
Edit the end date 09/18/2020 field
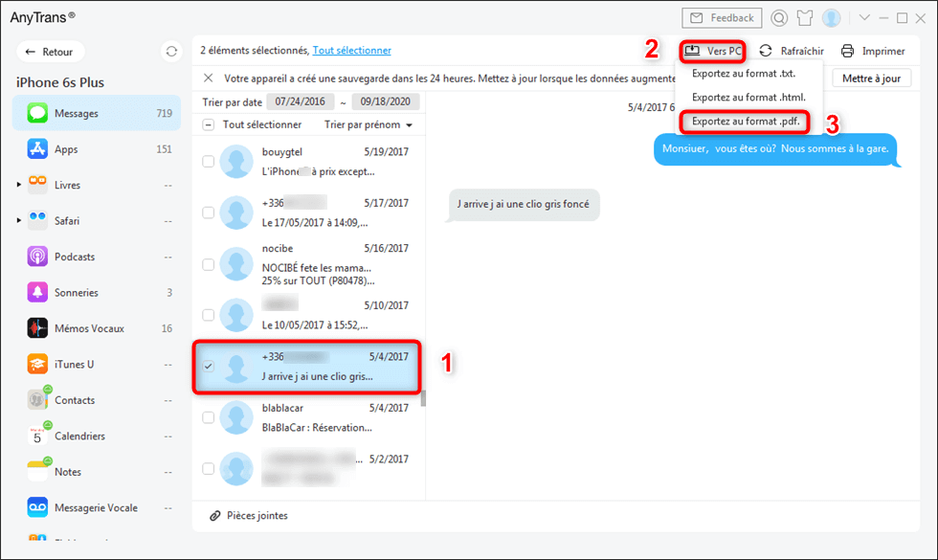pyautogui.click(x=385, y=101)
